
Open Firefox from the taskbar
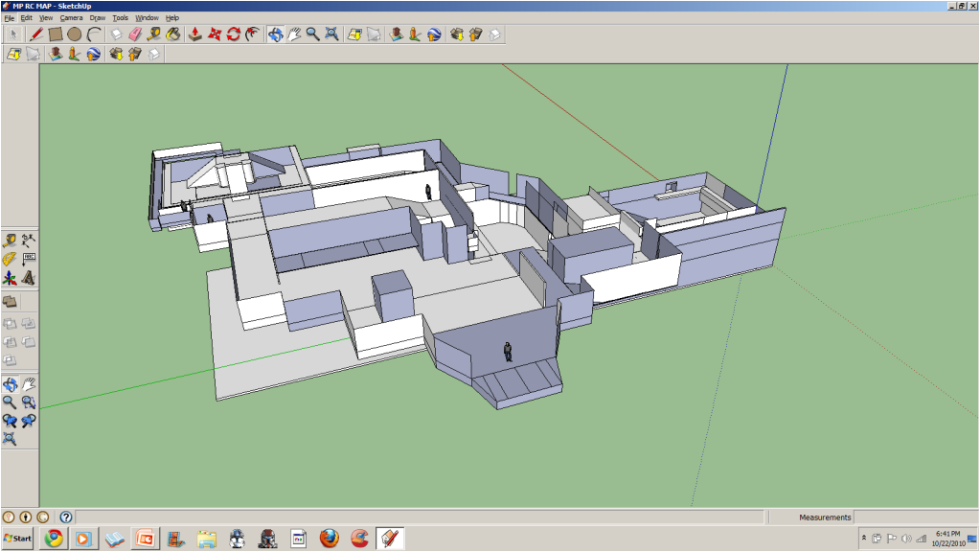330,539
